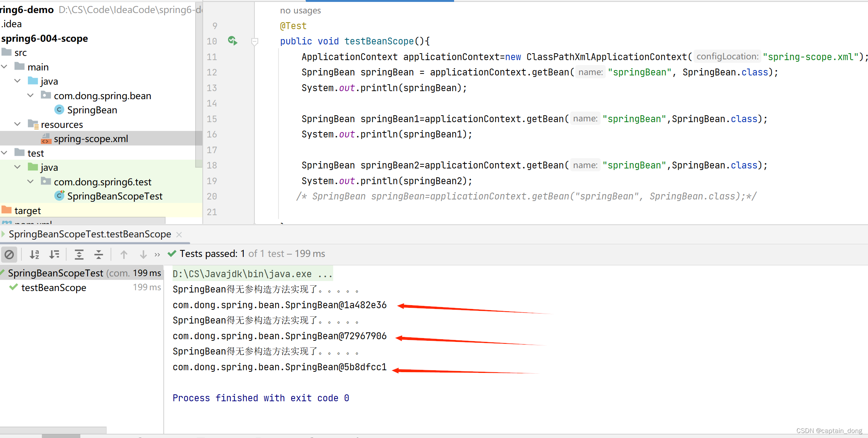Expand all nodes in the test results toolbar

[x=79, y=254]
